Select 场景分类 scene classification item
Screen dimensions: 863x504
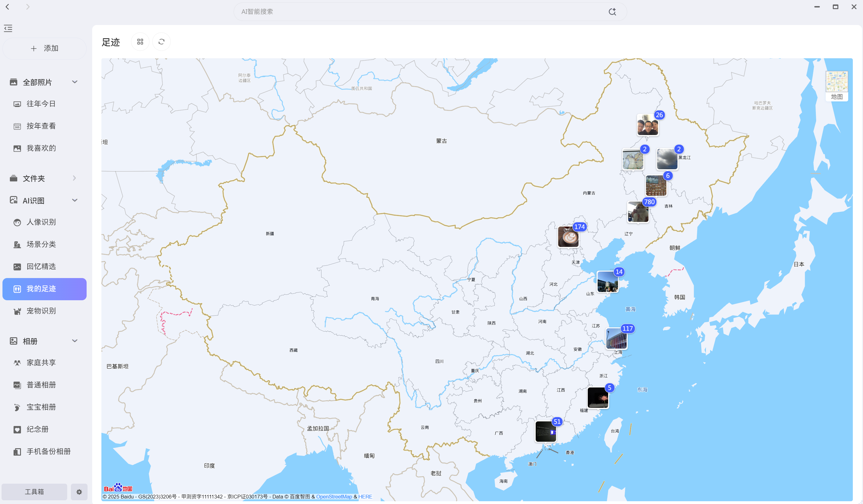[41, 244]
